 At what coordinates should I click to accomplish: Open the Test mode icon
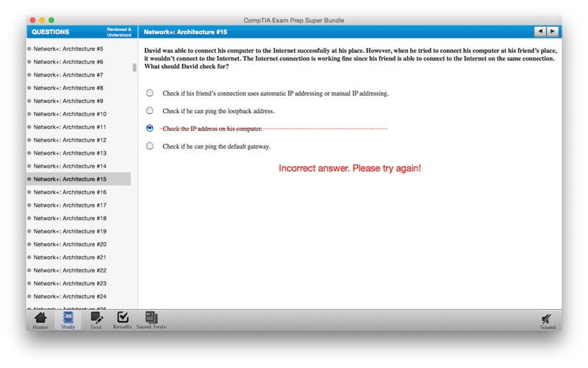coord(96,319)
